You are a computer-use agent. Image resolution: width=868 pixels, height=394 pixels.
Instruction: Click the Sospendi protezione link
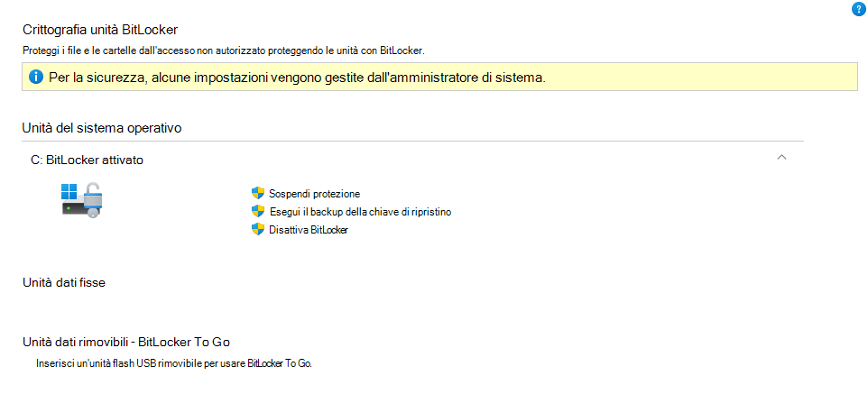[x=314, y=194]
